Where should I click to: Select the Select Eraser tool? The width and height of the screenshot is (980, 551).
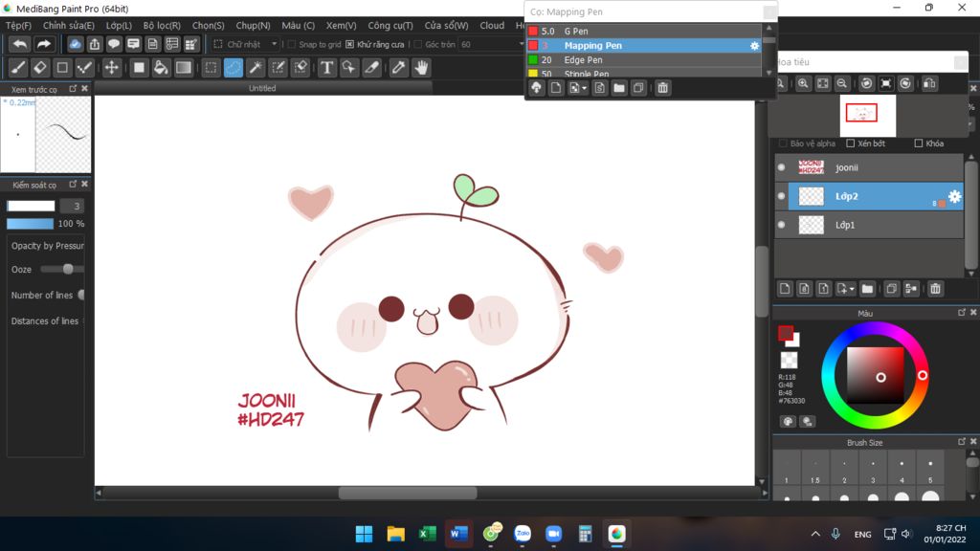(x=301, y=68)
